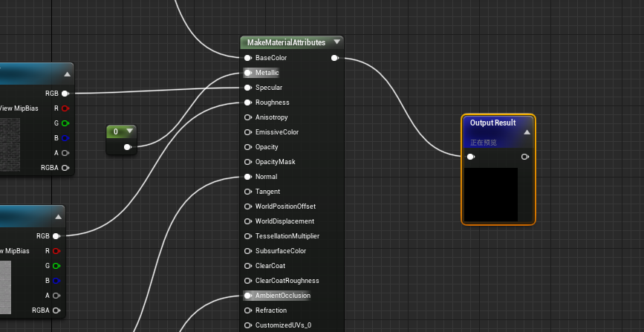This screenshot has width=644, height=332.
Task: Select the EmissiveColor input pin
Action: pyautogui.click(x=247, y=132)
